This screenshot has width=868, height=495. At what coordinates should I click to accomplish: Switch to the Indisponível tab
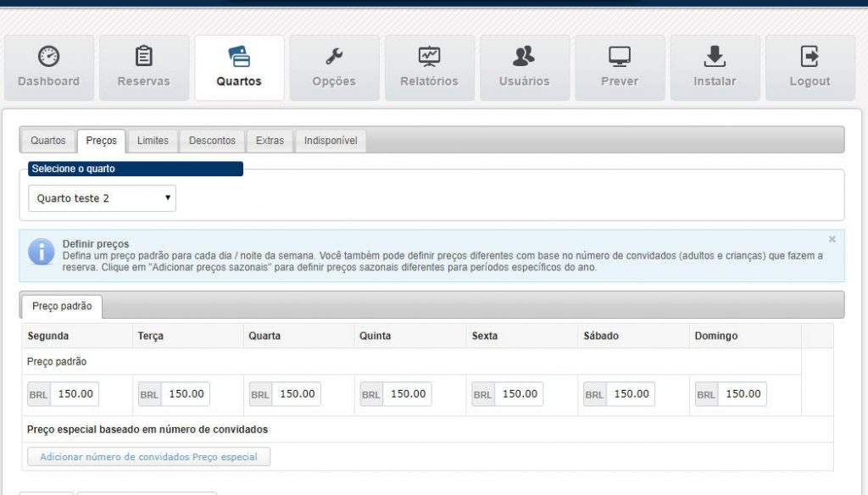331,141
